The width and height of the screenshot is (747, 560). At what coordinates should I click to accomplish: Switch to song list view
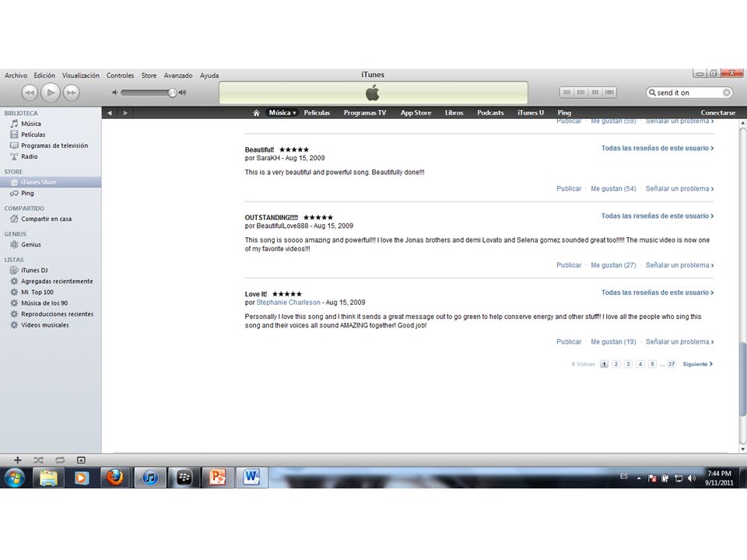[x=566, y=93]
